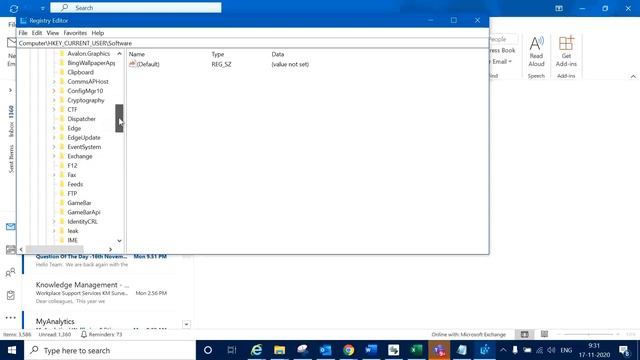Select the Avalon.Graphics key
Image resolution: width=640 pixels, height=360 pixels.
click(89, 53)
